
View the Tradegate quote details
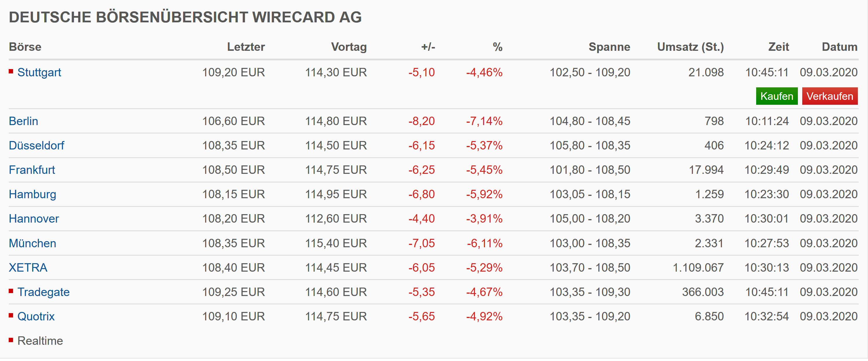(43, 292)
